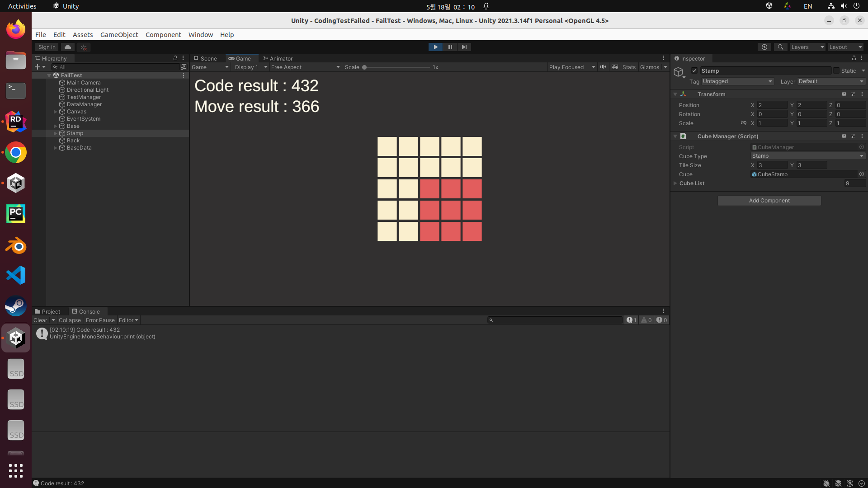The width and height of the screenshot is (868, 488).
Task: Toggle Error Pause in Console
Action: [100, 320]
